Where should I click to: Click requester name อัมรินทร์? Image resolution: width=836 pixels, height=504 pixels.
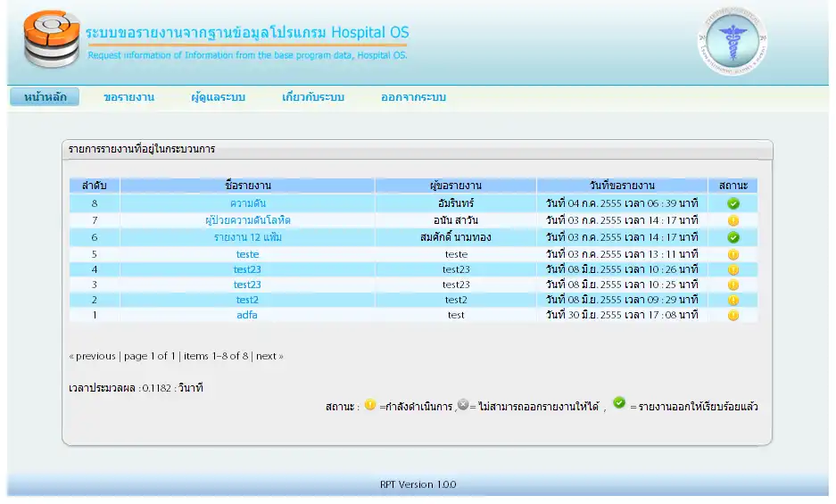click(x=455, y=203)
